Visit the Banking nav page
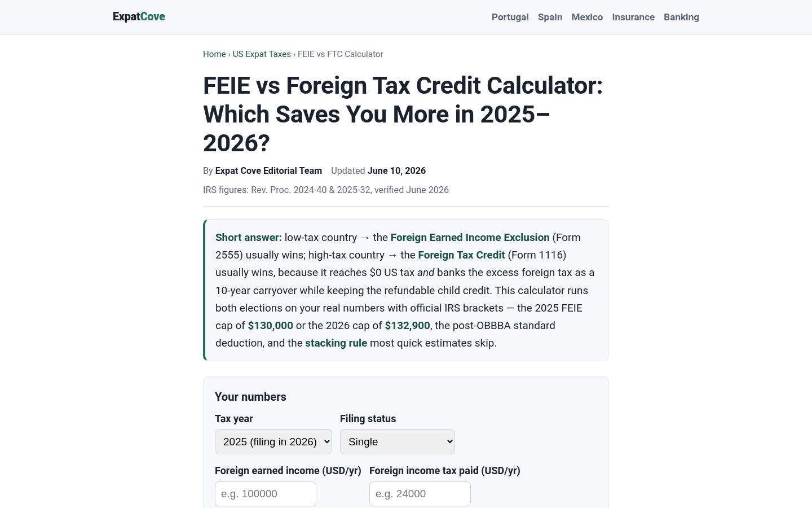 (681, 17)
